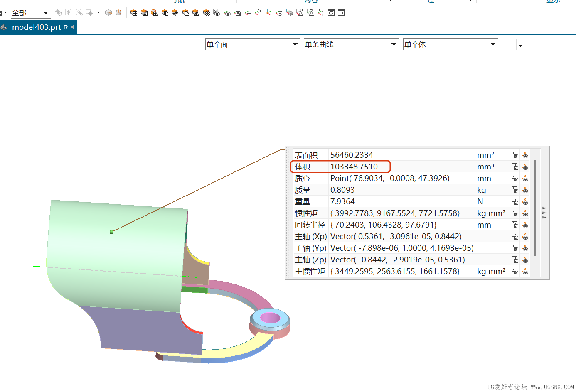
Task: Toggle the eye icon on the 质量 row
Action: (525, 190)
